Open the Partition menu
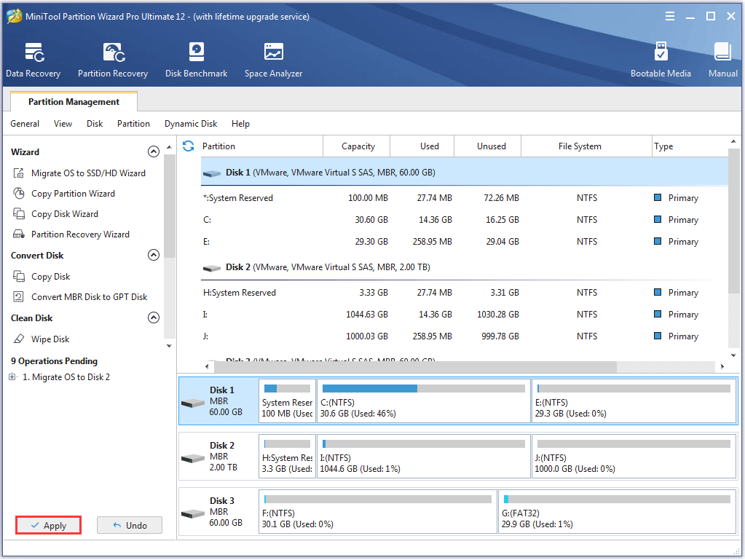Screen dimensions: 745x560 point(133,124)
